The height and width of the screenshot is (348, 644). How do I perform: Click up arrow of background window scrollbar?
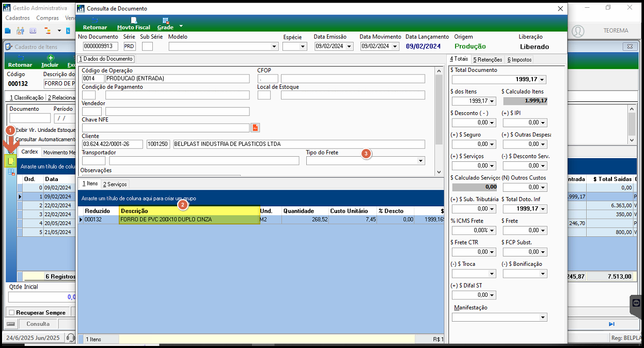(631, 109)
